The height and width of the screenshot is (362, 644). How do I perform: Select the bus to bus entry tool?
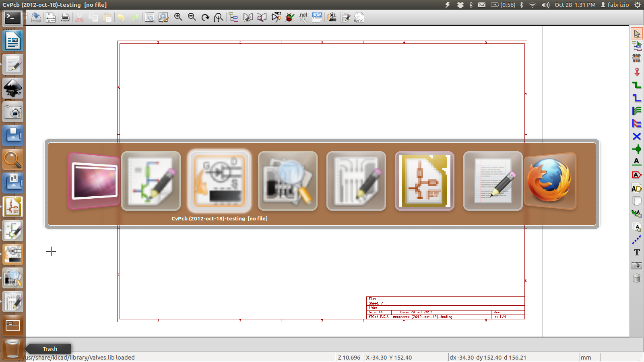(637, 123)
